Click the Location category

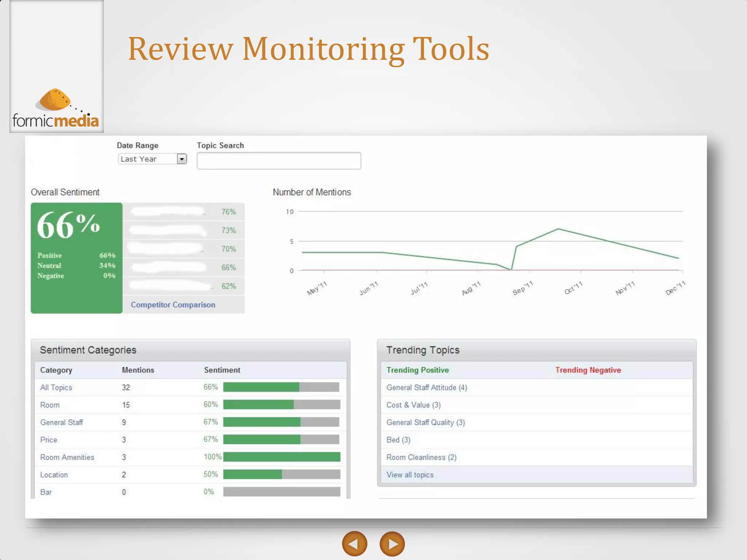click(x=54, y=475)
